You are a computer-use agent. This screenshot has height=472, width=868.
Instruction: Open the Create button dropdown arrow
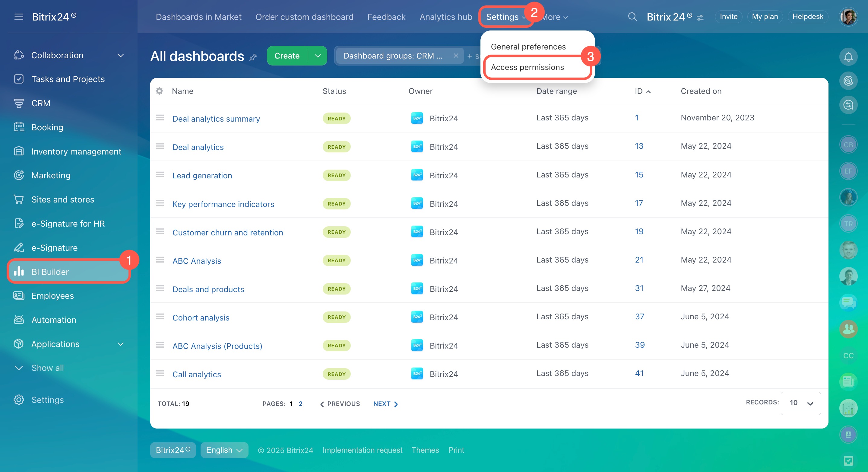pyautogui.click(x=317, y=56)
